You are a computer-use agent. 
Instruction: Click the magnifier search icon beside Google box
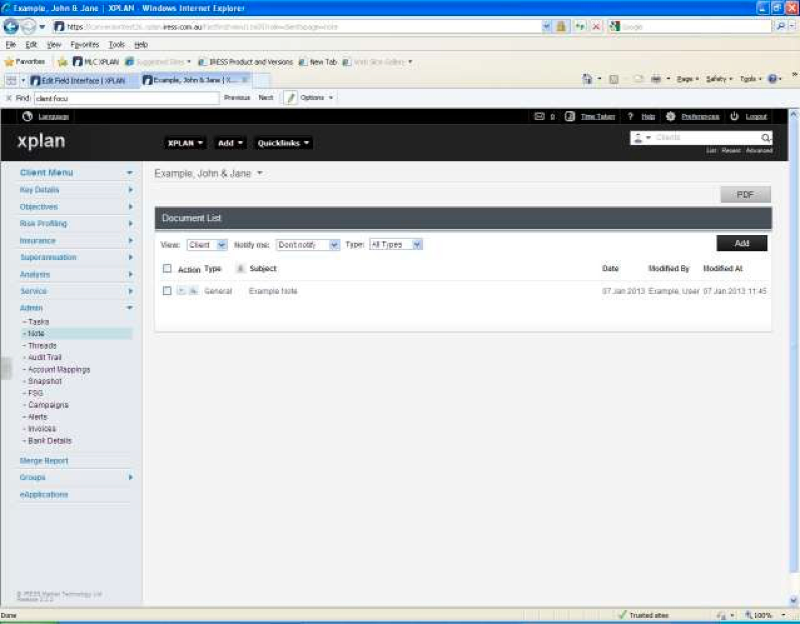point(781,26)
